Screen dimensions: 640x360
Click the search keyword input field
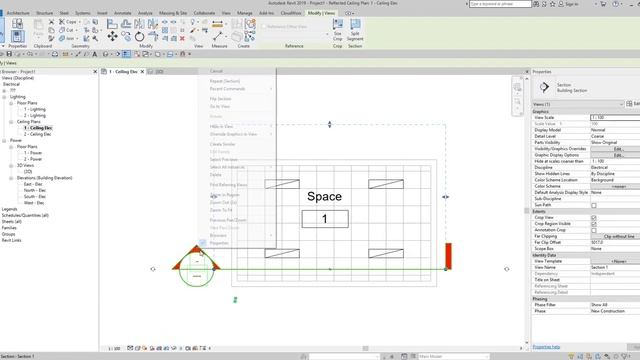tap(500, 4)
